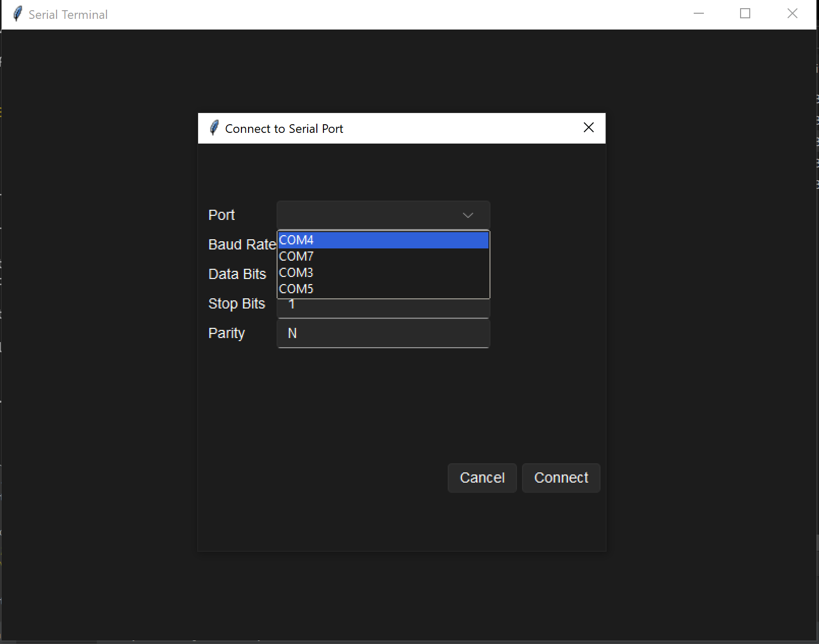Minimize the Serial Terminal window
This screenshot has width=819, height=644.
[x=699, y=14]
